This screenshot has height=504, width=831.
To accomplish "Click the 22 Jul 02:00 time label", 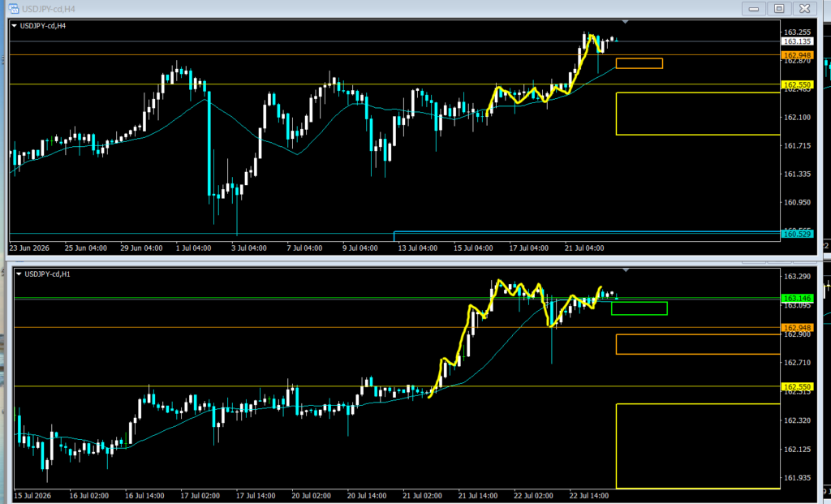I will tap(533, 496).
